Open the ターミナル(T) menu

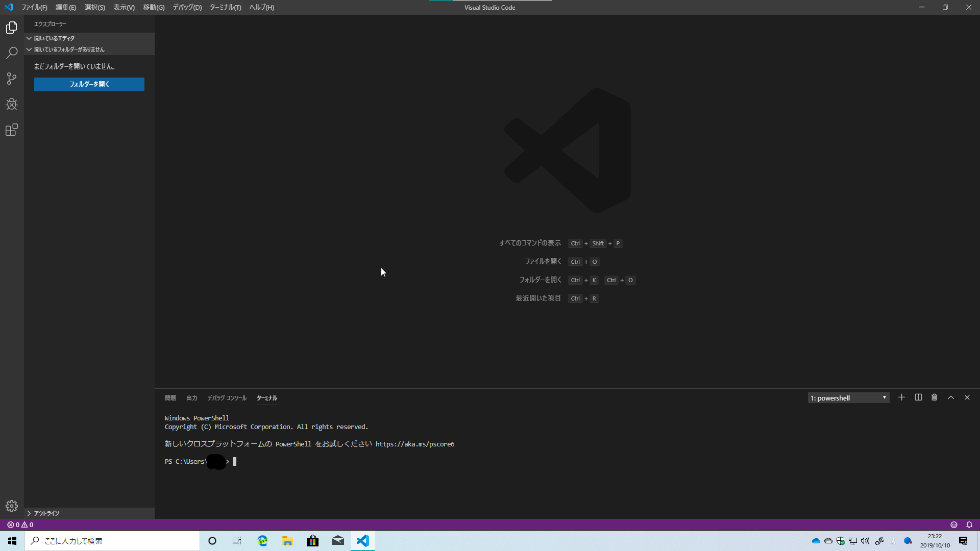pyautogui.click(x=225, y=7)
